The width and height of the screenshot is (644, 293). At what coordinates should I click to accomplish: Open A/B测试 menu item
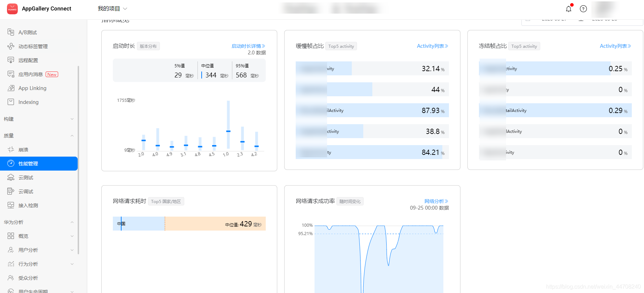click(28, 32)
